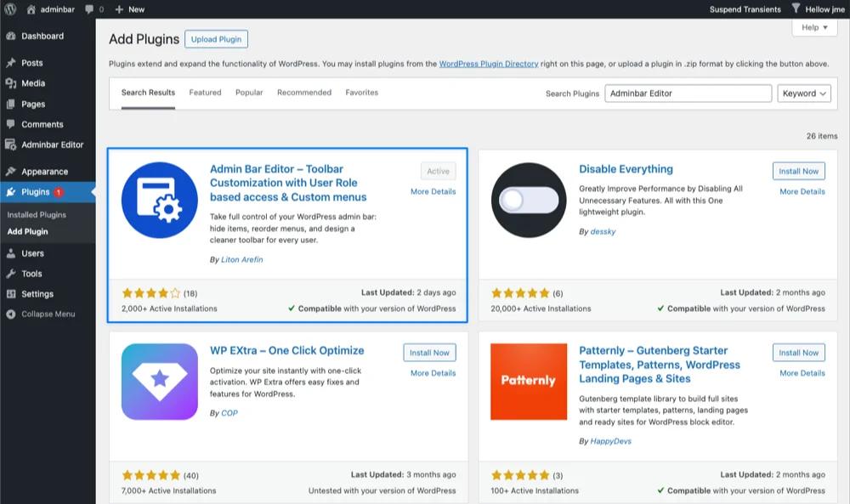850x504 pixels.
Task: Select the Tools wrench icon
Action: [12, 273]
